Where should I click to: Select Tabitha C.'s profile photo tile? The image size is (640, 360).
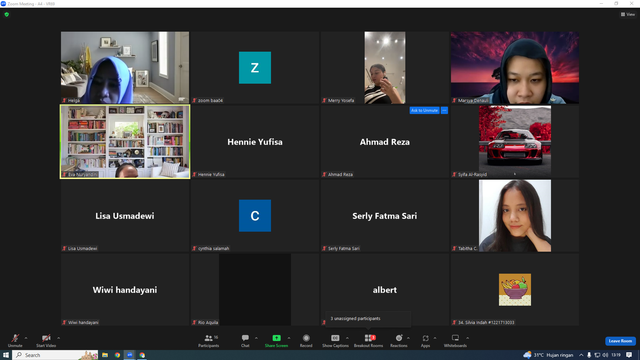pyautogui.click(x=515, y=216)
